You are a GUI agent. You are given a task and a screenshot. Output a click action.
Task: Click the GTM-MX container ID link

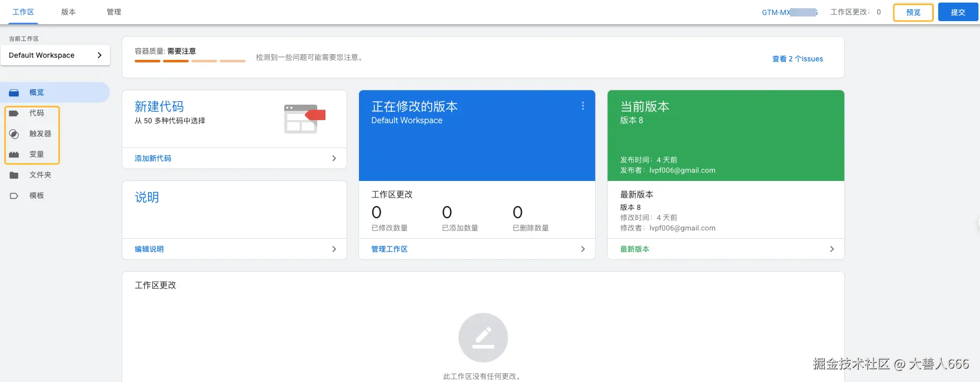tap(790, 12)
